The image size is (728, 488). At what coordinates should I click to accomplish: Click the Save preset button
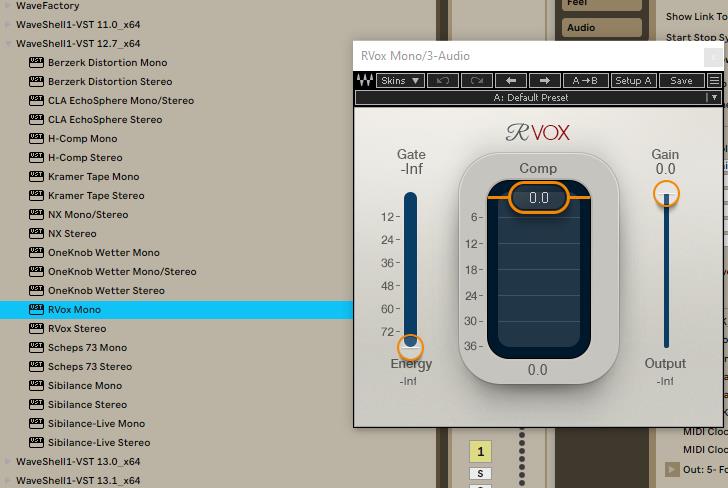click(681, 80)
